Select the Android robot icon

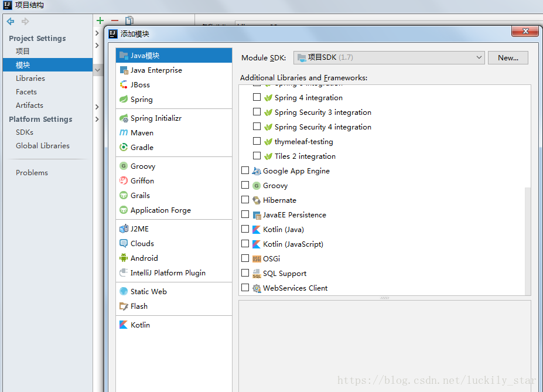click(x=124, y=258)
